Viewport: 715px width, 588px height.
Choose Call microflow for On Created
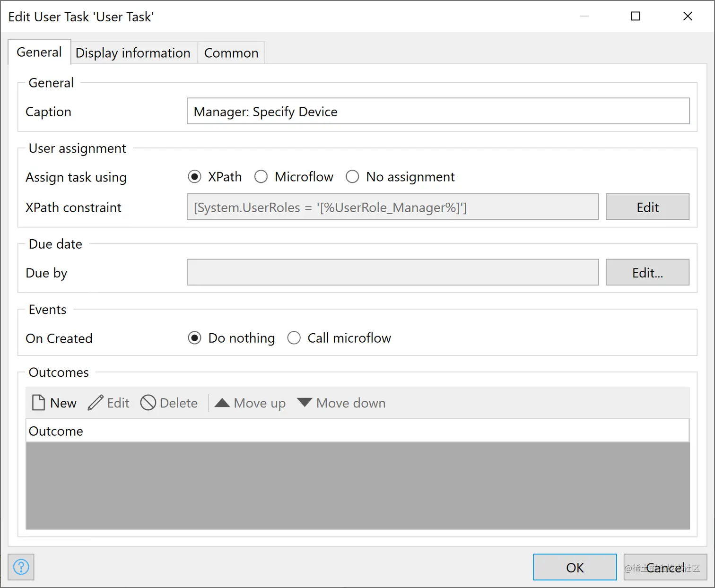click(294, 338)
